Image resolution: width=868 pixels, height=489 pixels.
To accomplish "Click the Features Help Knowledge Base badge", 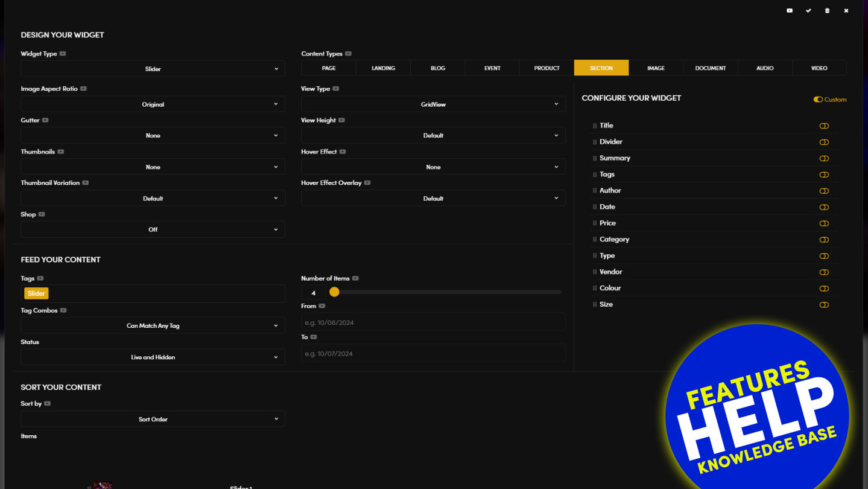I will (757, 417).
